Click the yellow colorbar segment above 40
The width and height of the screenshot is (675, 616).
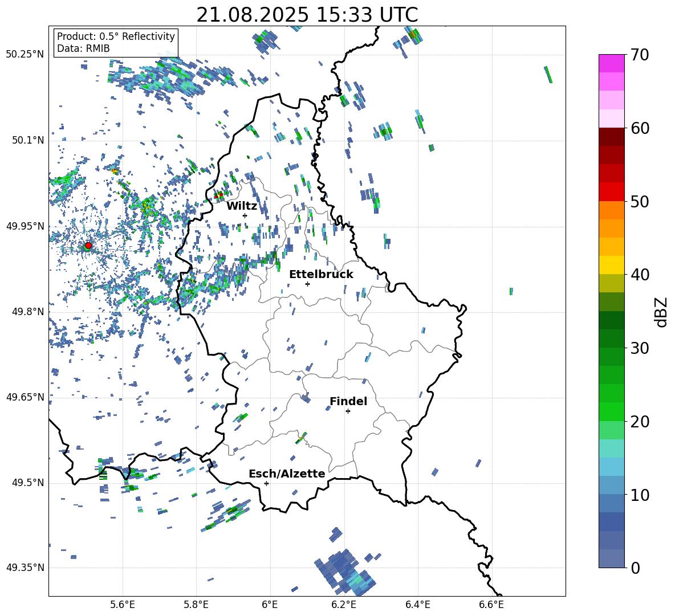coord(612,265)
